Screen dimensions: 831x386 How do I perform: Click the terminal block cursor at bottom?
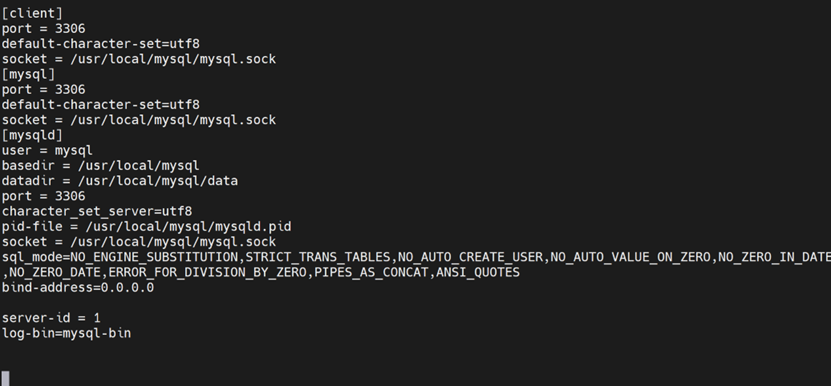(x=5, y=379)
